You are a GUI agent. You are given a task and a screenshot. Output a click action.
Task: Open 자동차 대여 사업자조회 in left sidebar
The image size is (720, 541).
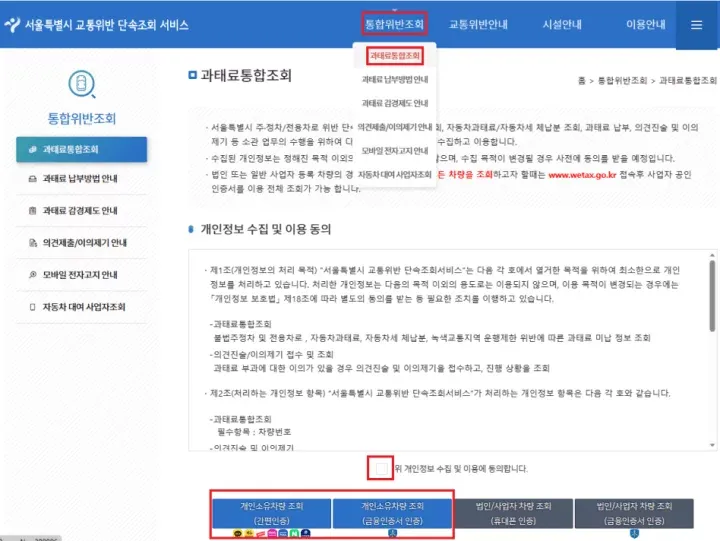coord(82,307)
